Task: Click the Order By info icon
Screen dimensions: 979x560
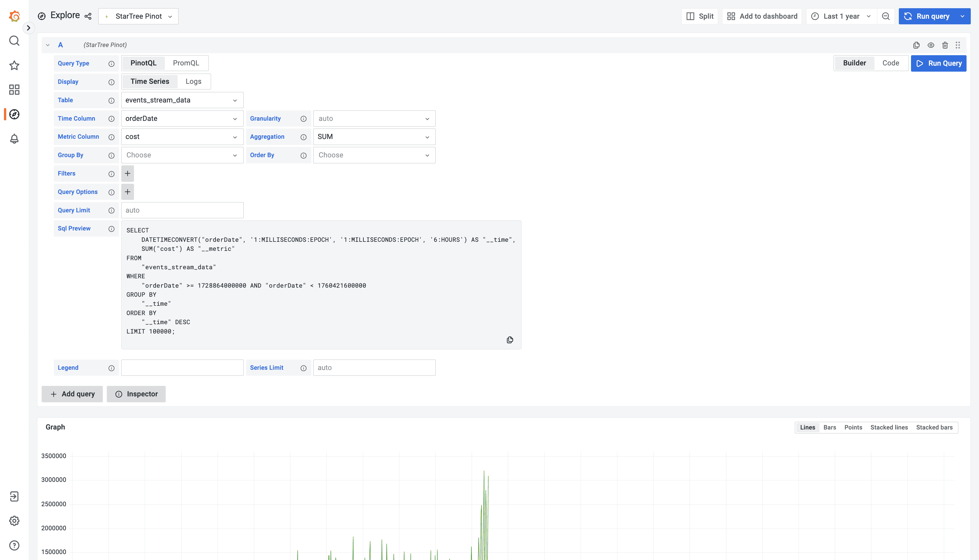Action: point(304,156)
